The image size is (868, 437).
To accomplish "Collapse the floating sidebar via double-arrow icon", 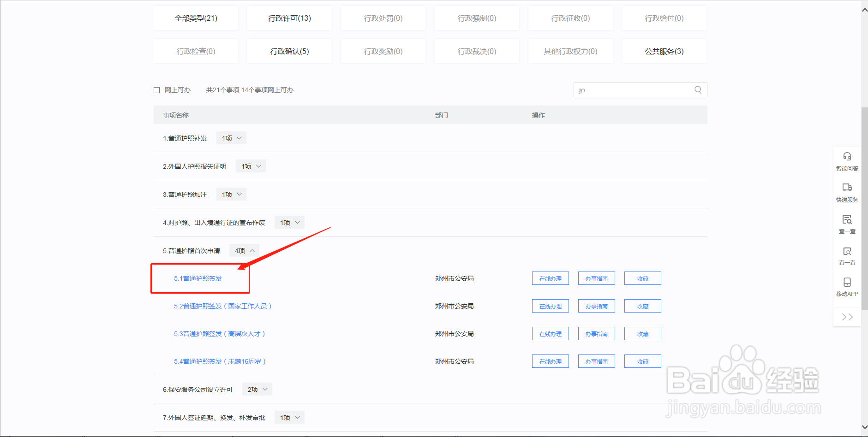I will click(x=847, y=317).
